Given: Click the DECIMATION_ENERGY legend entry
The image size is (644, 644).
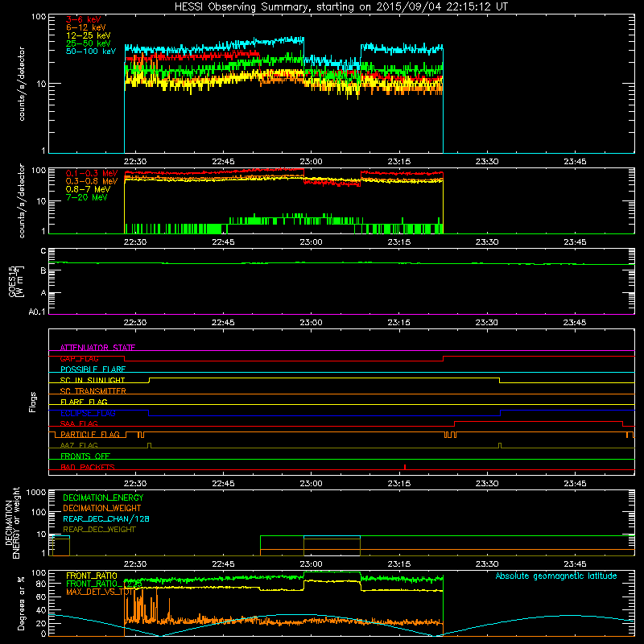Looking at the screenshot, I should pyautogui.click(x=103, y=497).
